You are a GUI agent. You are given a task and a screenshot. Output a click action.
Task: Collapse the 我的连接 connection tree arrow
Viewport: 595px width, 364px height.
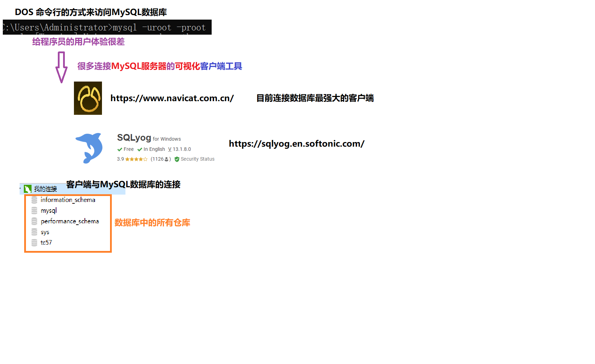(20, 189)
